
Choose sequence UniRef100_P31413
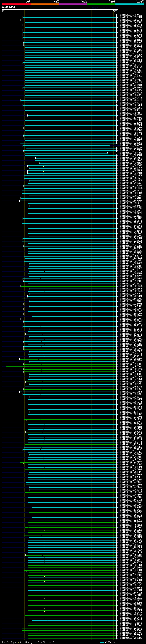pos(131,203)
